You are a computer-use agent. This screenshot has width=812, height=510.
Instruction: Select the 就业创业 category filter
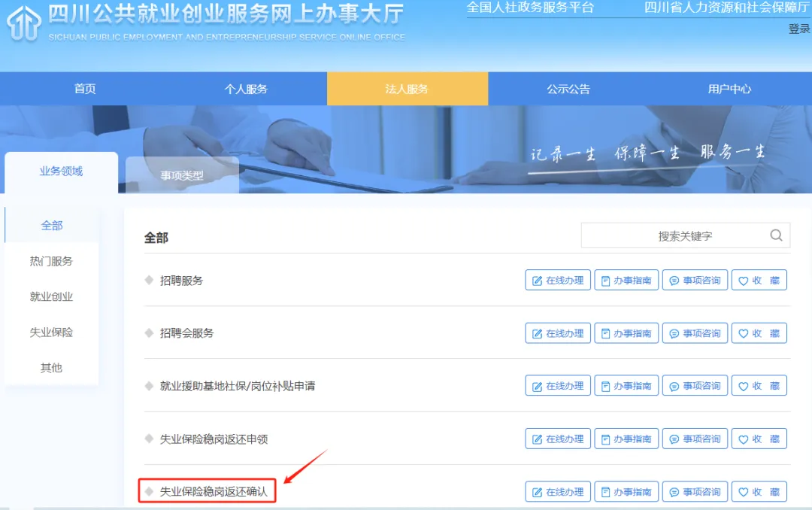pos(50,296)
